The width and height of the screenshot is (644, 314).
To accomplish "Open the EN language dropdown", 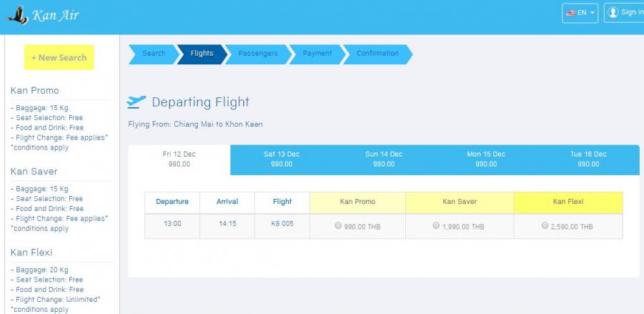I will point(580,13).
